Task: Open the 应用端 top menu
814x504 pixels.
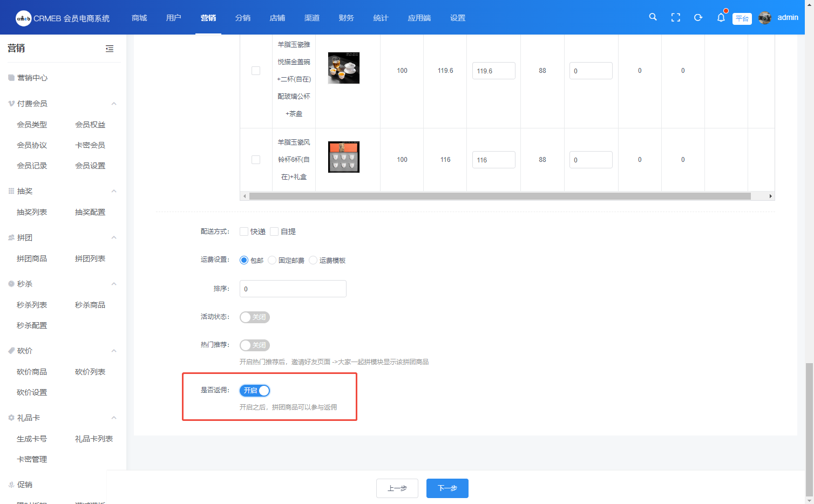Action: [419, 18]
